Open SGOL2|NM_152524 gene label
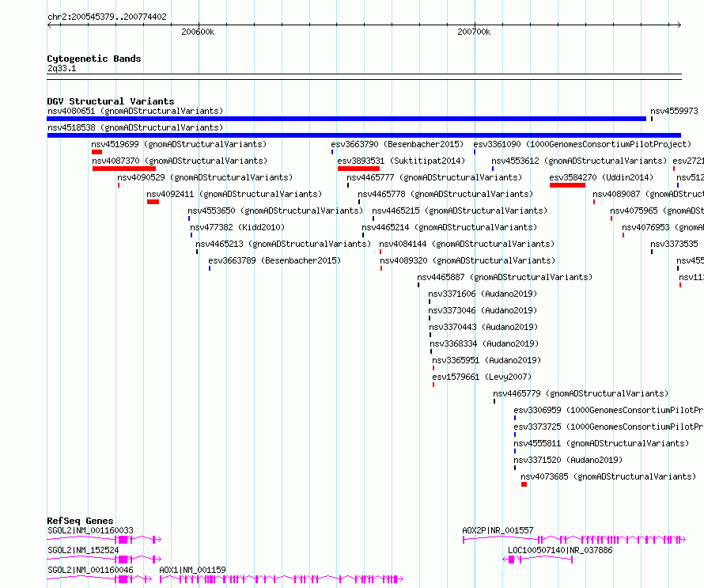 click(83, 550)
